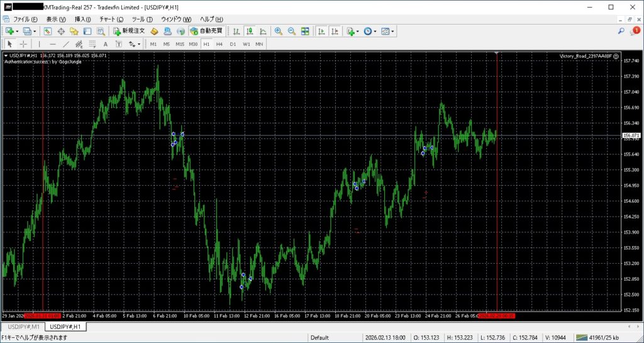Toggle the chart auto scroll button
Viewport: 644px width, 343px height.
pos(321,31)
